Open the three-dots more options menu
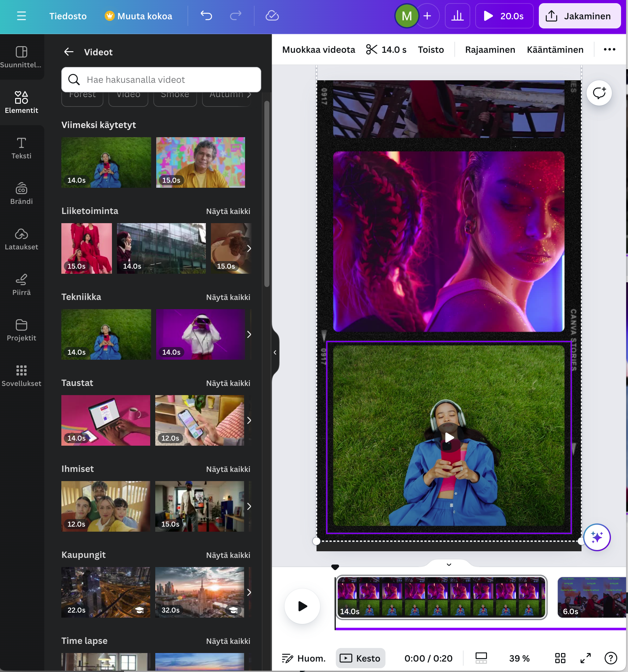 tap(609, 50)
